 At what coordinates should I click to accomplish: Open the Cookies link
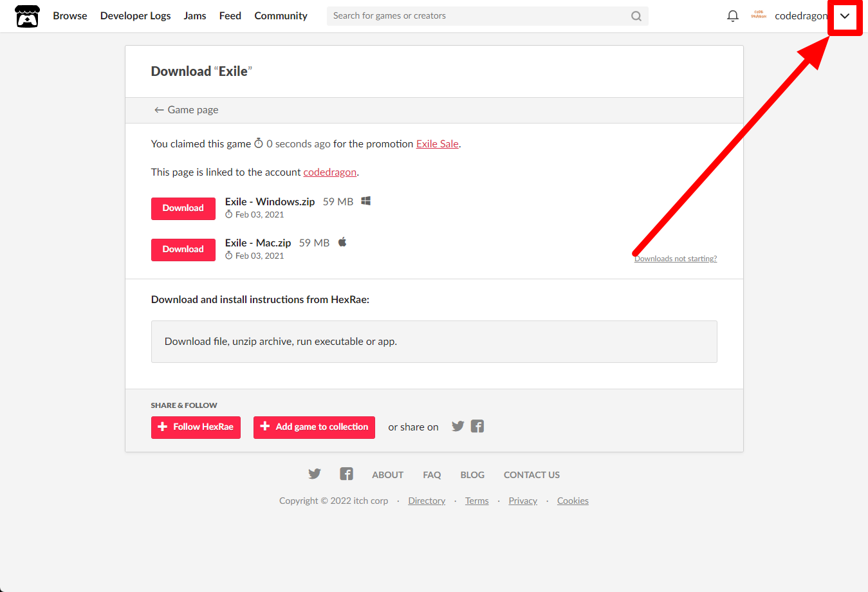tap(573, 501)
